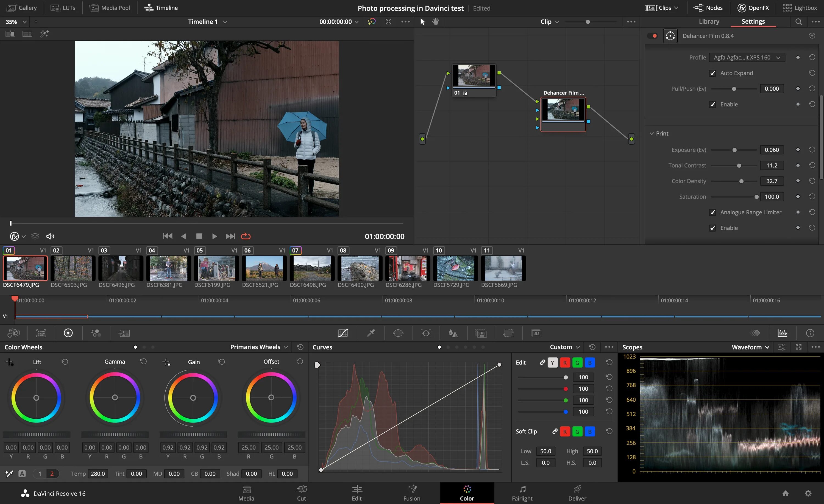The width and height of the screenshot is (824, 504).
Task: Open the Waveform scope type dropdown
Action: (750, 347)
